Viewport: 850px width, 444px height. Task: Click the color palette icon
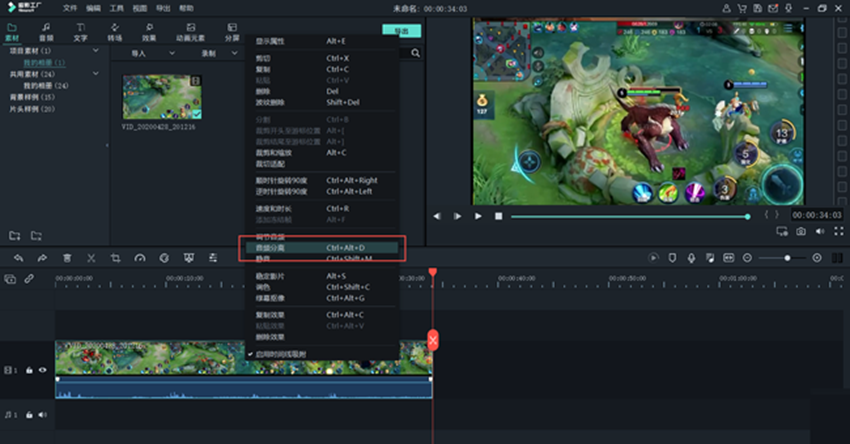pyautogui.click(x=164, y=258)
